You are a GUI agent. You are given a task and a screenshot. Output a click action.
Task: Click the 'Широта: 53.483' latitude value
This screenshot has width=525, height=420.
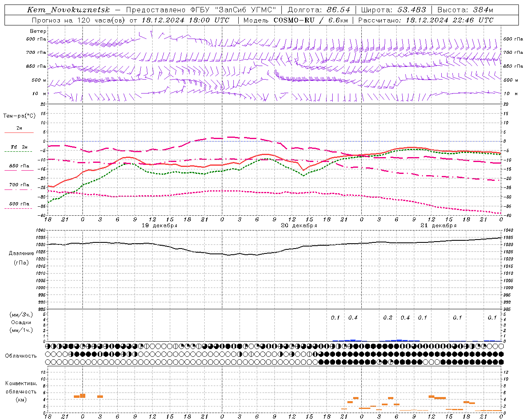click(x=394, y=10)
